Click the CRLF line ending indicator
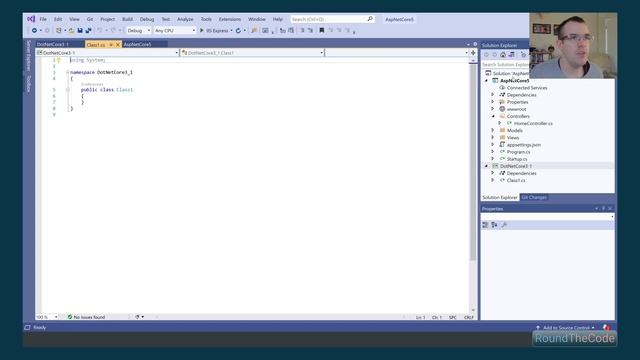The image size is (640, 360). (469, 317)
